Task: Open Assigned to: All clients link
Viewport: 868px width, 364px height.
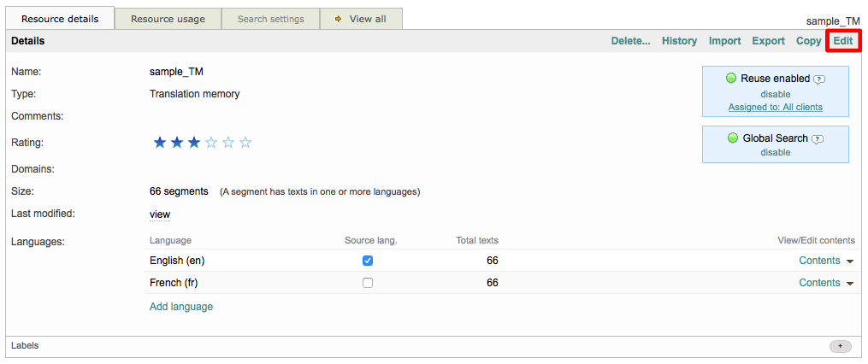Action: click(775, 107)
